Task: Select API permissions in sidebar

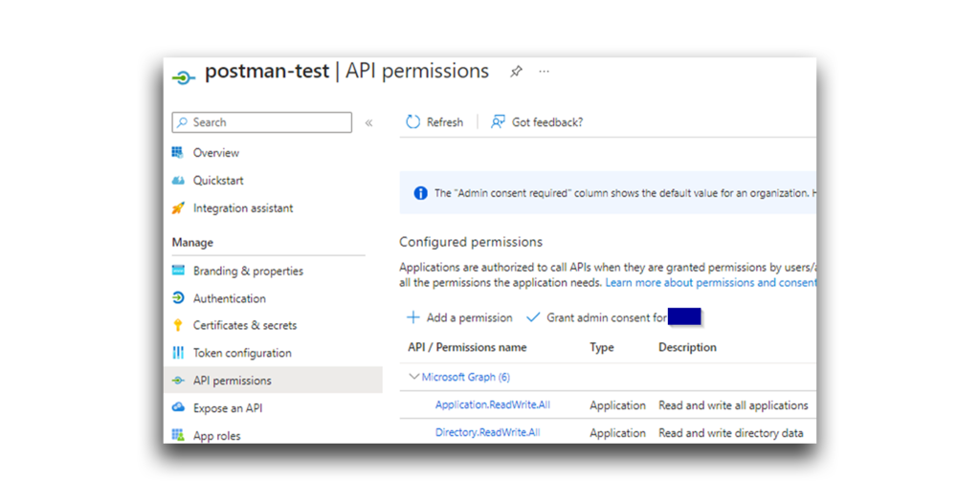Action: tap(233, 381)
